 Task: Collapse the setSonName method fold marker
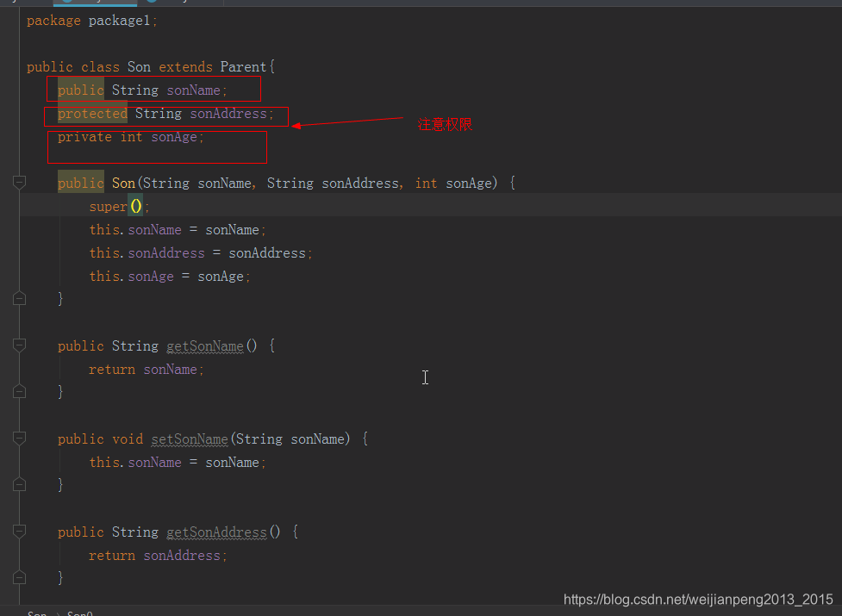coord(19,439)
